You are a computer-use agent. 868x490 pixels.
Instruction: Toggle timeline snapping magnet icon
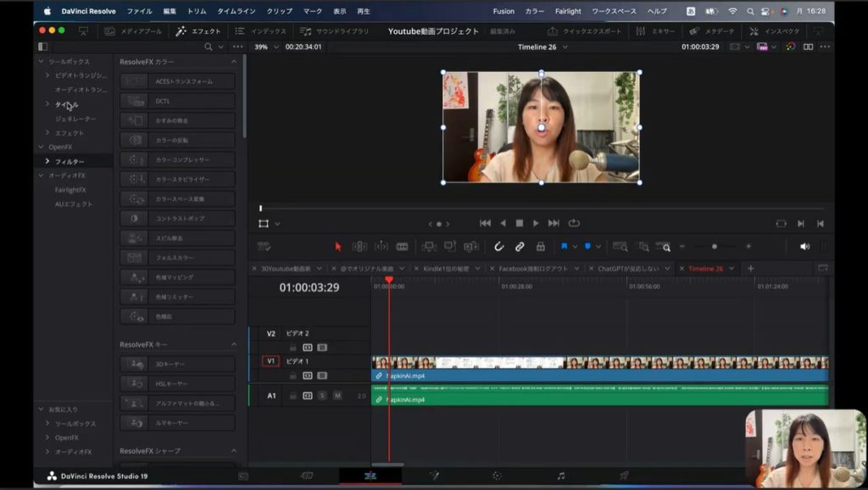tap(499, 247)
